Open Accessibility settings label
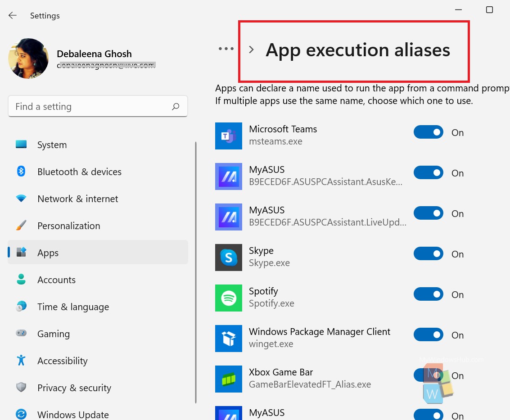Screen dimensions: 510x420 click(x=63, y=361)
